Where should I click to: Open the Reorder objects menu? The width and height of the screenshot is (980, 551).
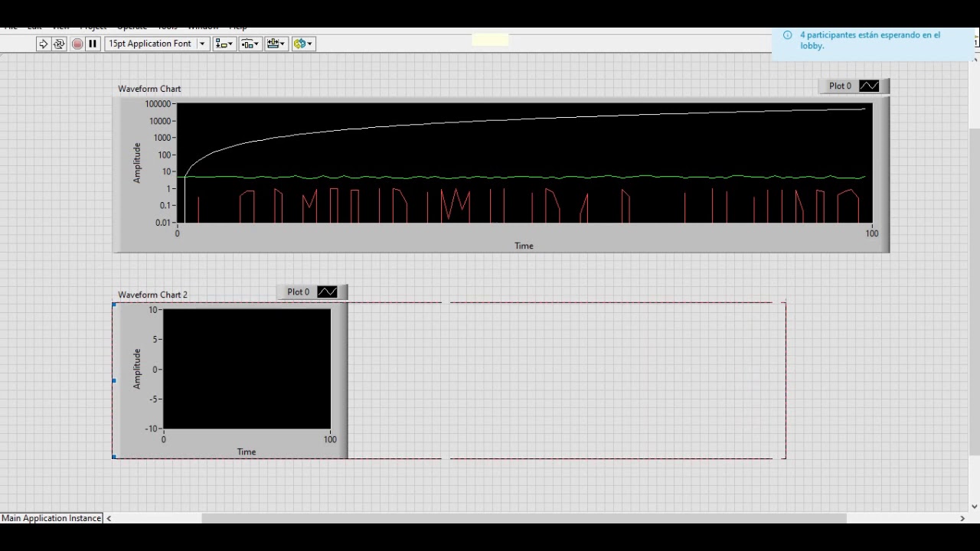[x=303, y=44]
